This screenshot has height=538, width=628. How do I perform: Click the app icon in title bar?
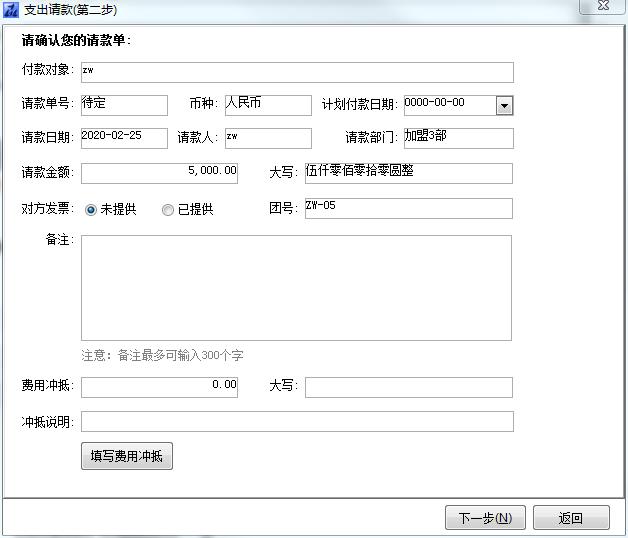[11, 10]
